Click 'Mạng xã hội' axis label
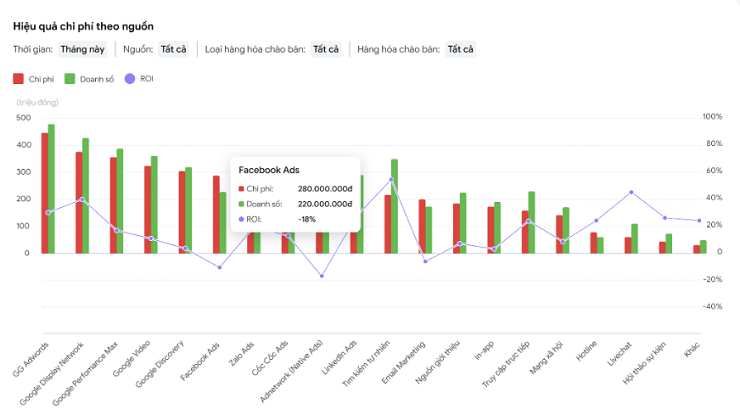The height and width of the screenshot is (409, 740). tap(546, 358)
